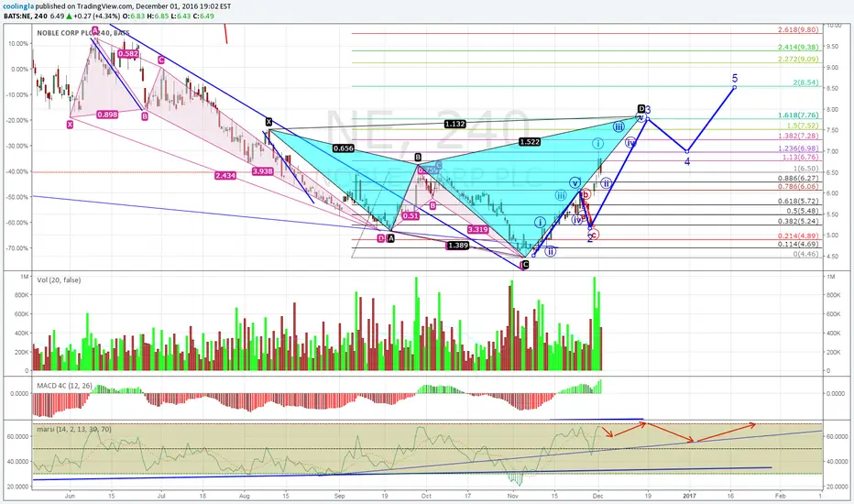Select the 1.132 harmonic ratio label
The height and width of the screenshot is (504, 854).
pos(454,125)
